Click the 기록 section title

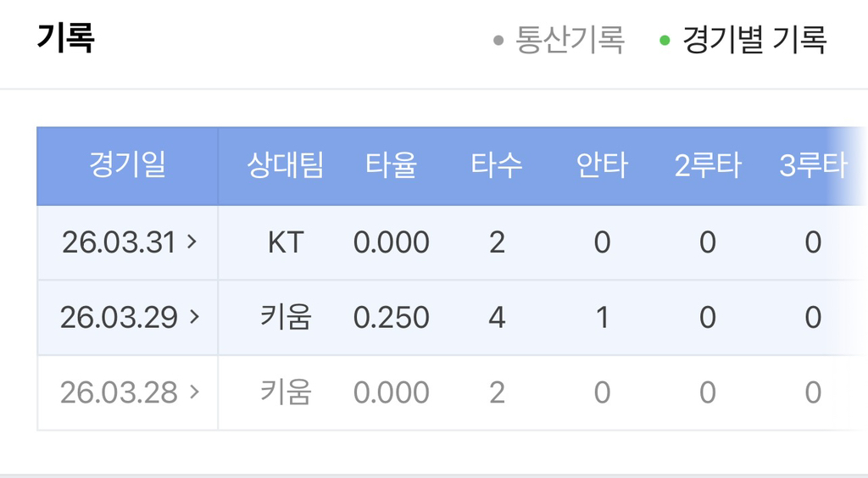pyautogui.click(x=66, y=38)
